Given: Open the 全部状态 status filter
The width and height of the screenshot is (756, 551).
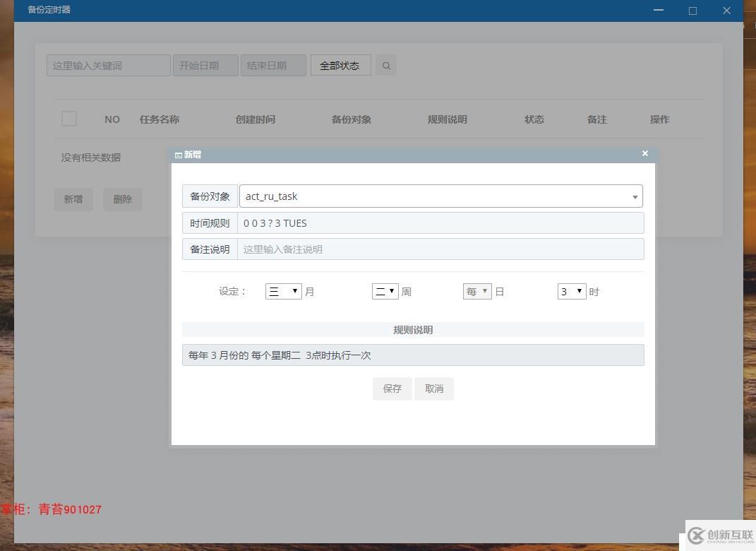Looking at the screenshot, I should point(340,66).
